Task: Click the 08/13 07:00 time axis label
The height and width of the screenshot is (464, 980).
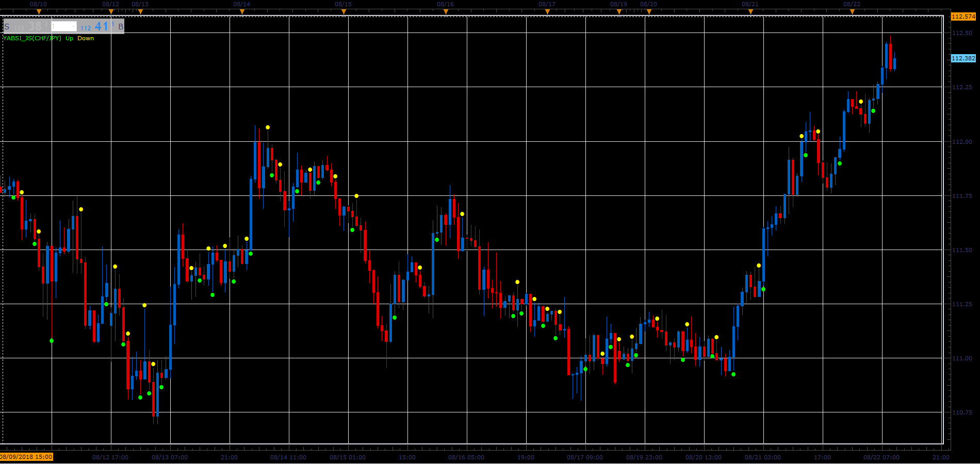Action: point(170,457)
